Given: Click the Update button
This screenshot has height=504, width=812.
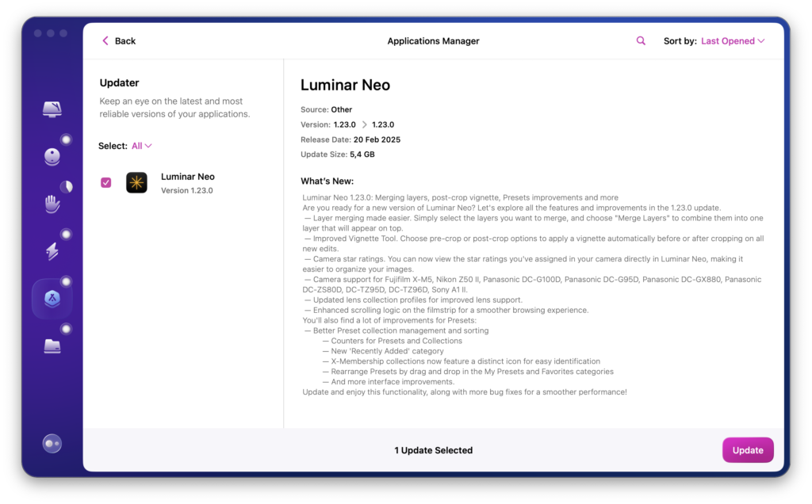Looking at the screenshot, I should [x=748, y=450].
